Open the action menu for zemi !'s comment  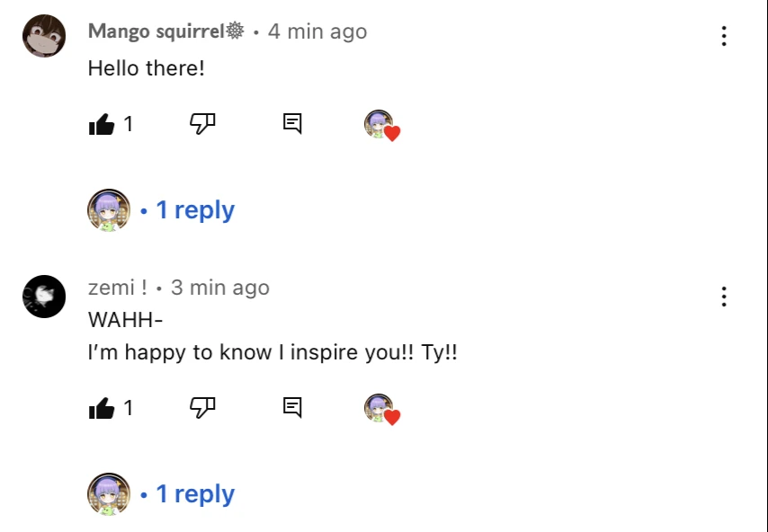pos(724,297)
